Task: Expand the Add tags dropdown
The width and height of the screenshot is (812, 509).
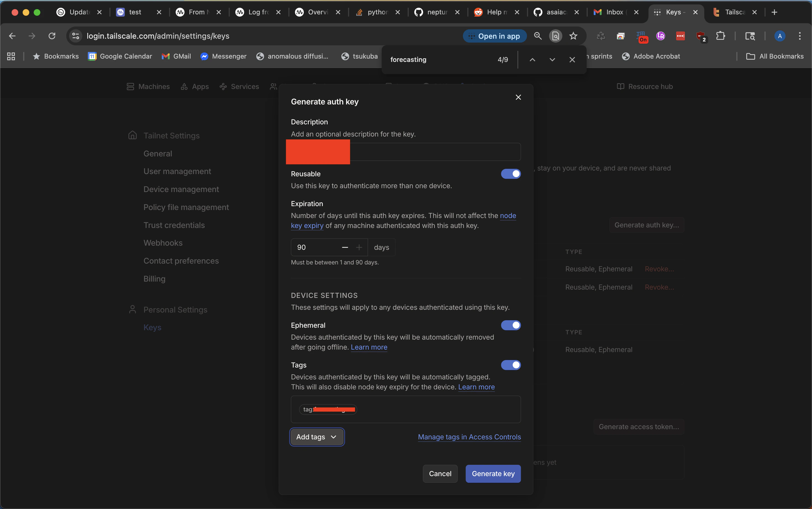Action: 317,437
